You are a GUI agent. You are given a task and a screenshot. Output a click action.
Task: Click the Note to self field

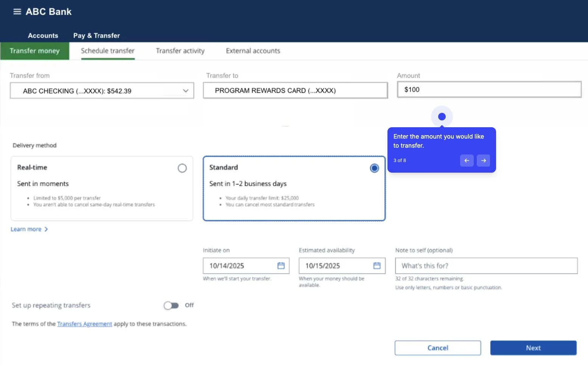487,266
